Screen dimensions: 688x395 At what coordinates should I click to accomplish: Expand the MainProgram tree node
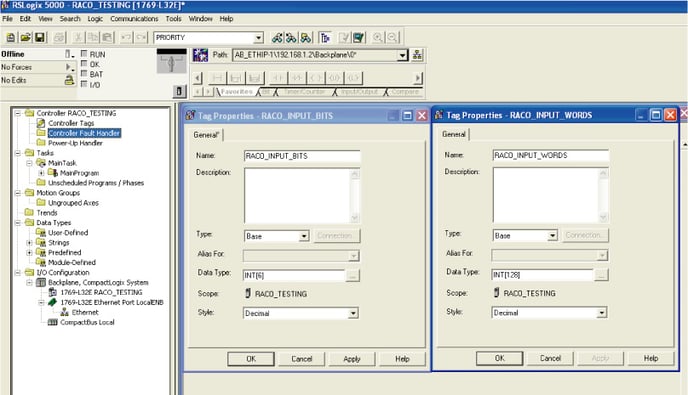pyautogui.click(x=41, y=173)
